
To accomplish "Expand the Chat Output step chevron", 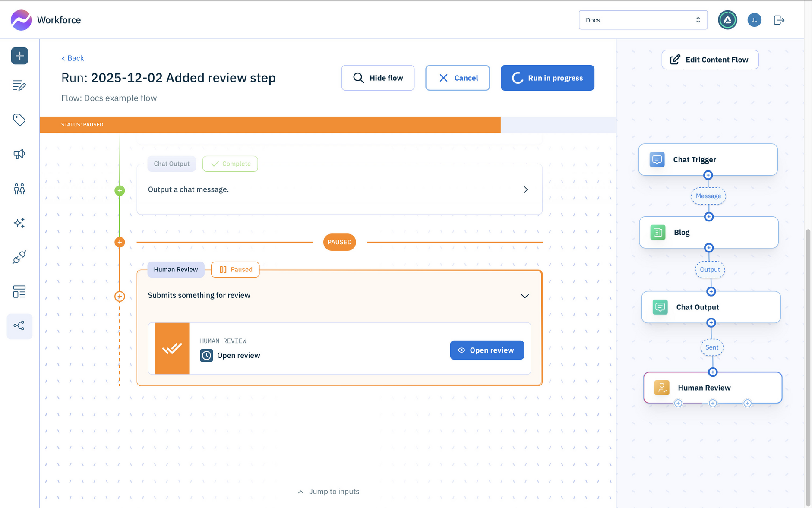I will click(525, 190).
